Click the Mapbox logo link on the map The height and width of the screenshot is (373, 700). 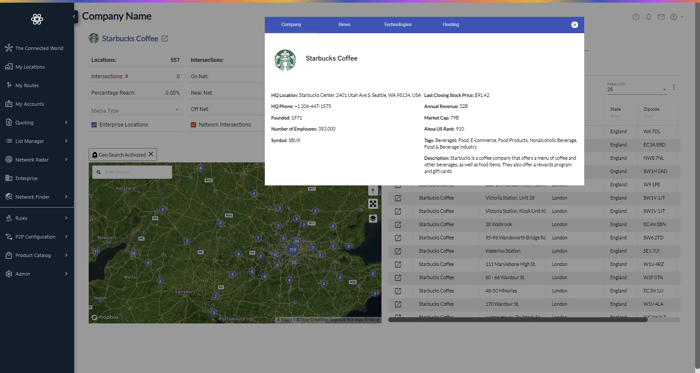coord(105,317)
